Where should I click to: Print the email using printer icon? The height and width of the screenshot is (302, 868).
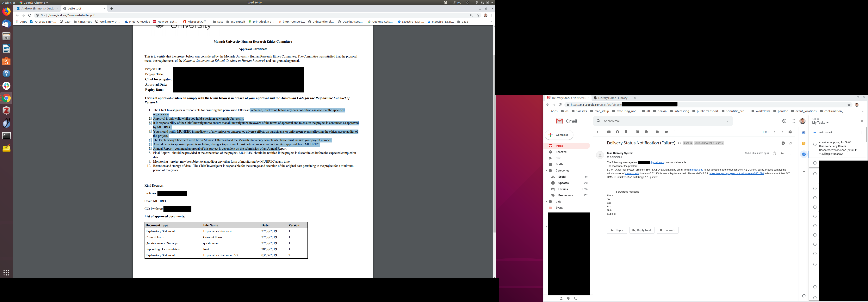783,143
